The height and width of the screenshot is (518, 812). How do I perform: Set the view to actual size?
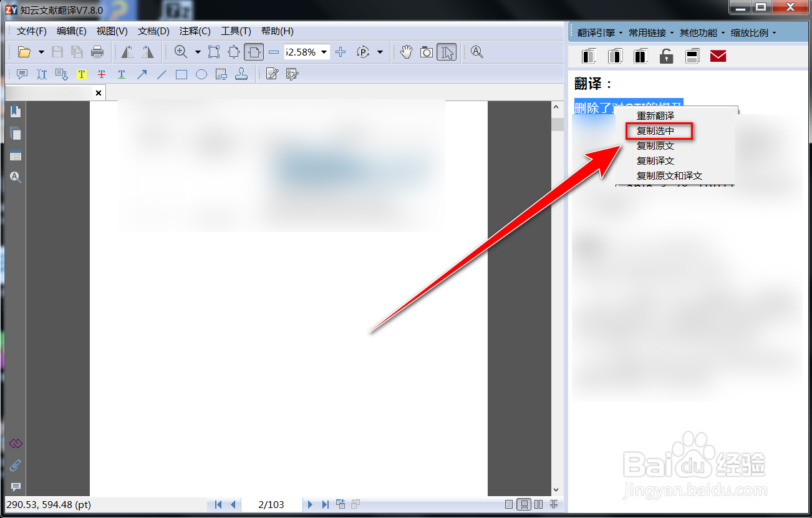pyautogui.click(x=214, y=52)
